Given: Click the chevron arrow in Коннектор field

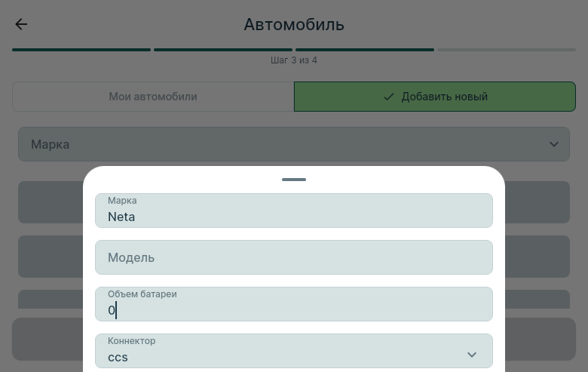Looking at the screenshot, I should click(472, 355).
